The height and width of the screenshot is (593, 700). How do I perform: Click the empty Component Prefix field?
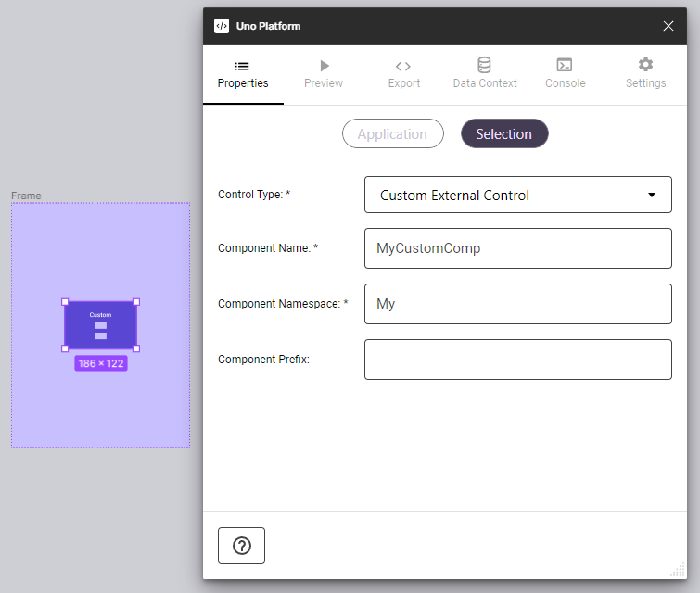[517, 360]
